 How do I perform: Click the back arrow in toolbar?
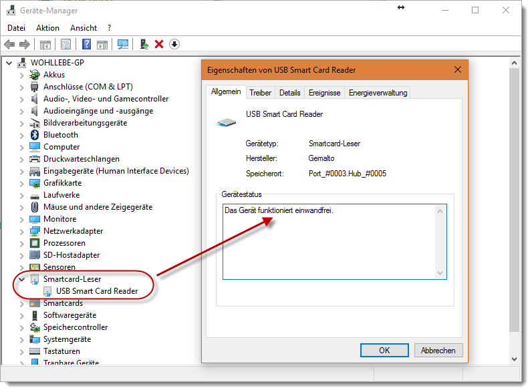point(9,44)
